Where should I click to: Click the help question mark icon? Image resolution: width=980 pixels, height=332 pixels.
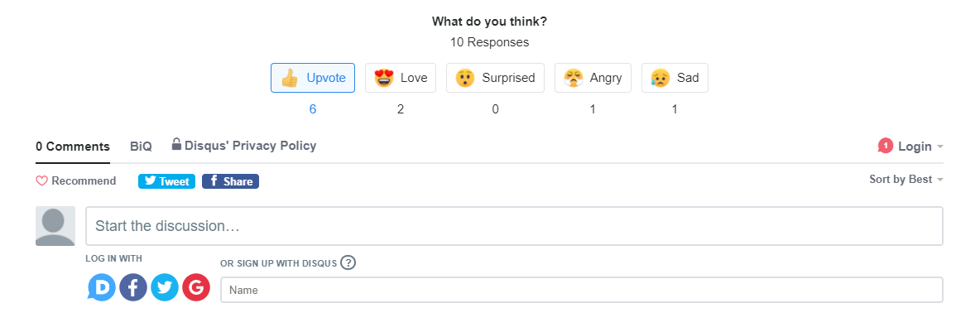348,262
